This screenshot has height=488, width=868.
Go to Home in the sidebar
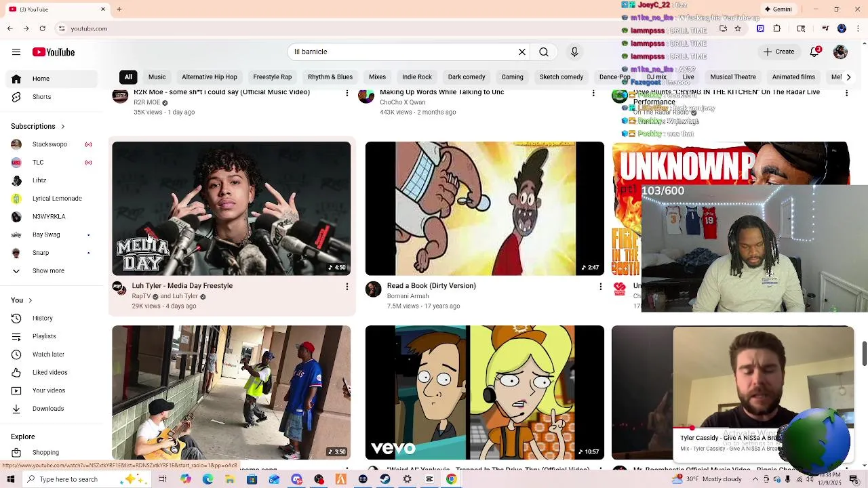[52, 79]
